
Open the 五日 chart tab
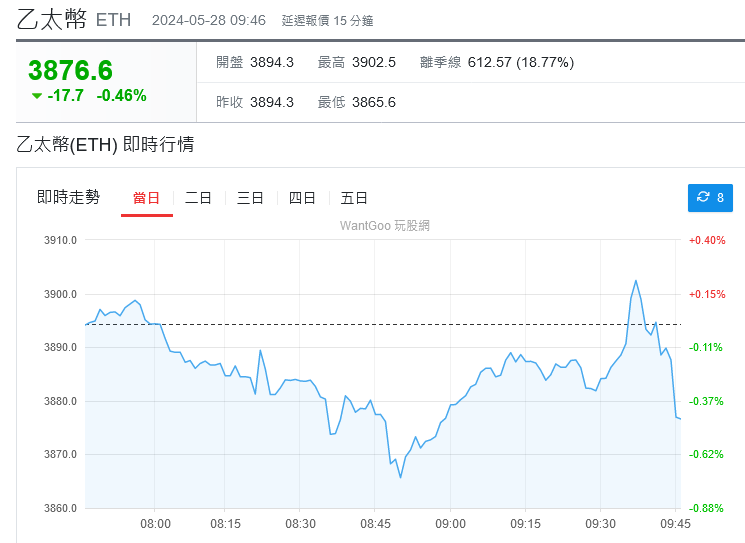click(354, 198)
